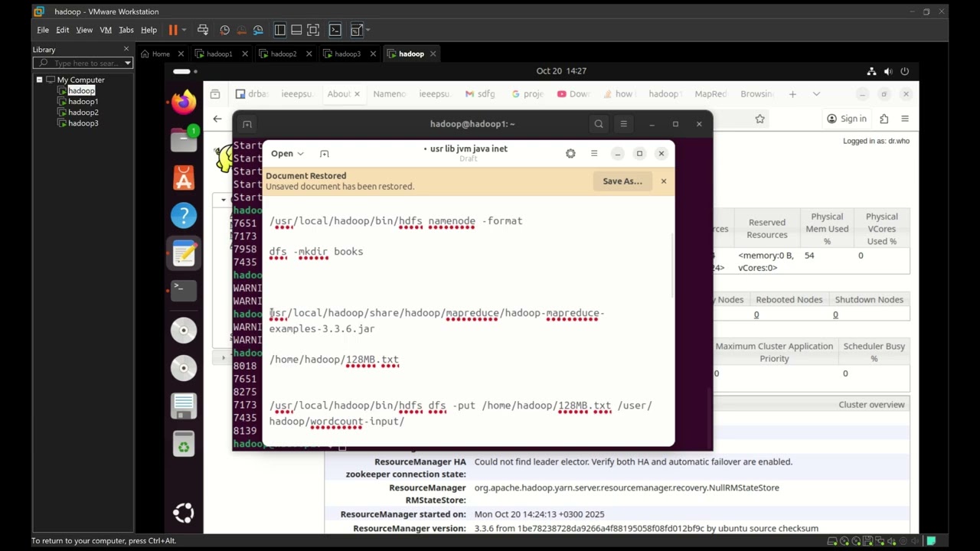Click the Show Applications Ubuntu icon
Screen dimensions: 980x551
(184, 513)
